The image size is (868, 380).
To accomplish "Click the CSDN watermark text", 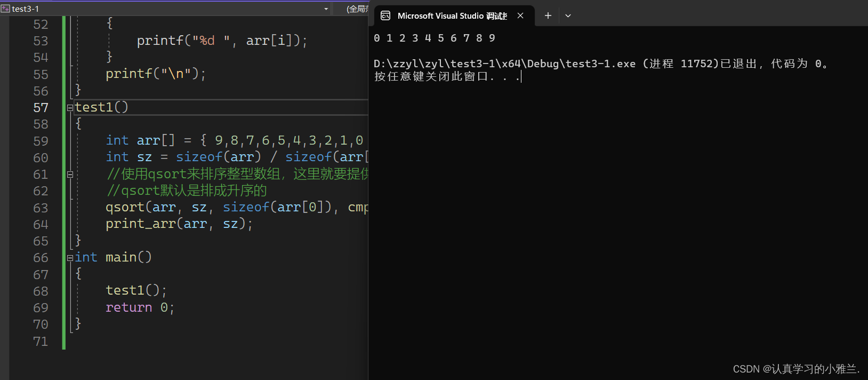I will pyautogui.click(x=795, y=369).
